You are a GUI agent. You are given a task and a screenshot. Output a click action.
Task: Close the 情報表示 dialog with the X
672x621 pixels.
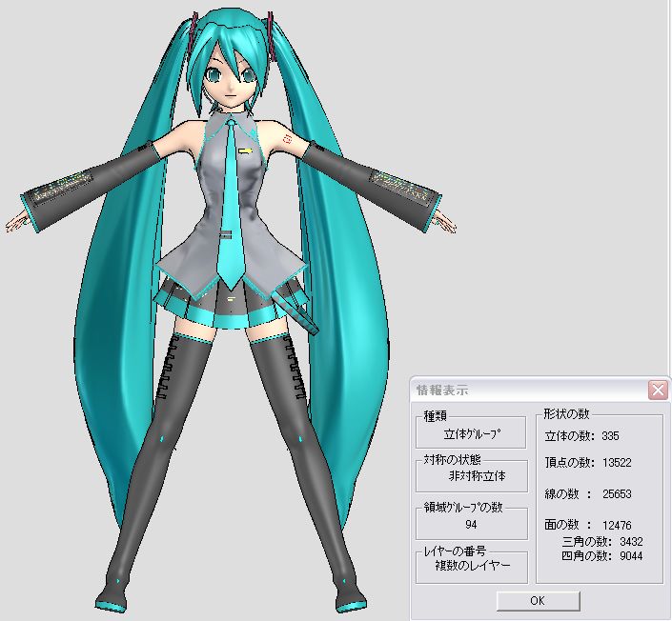(658, 390)
